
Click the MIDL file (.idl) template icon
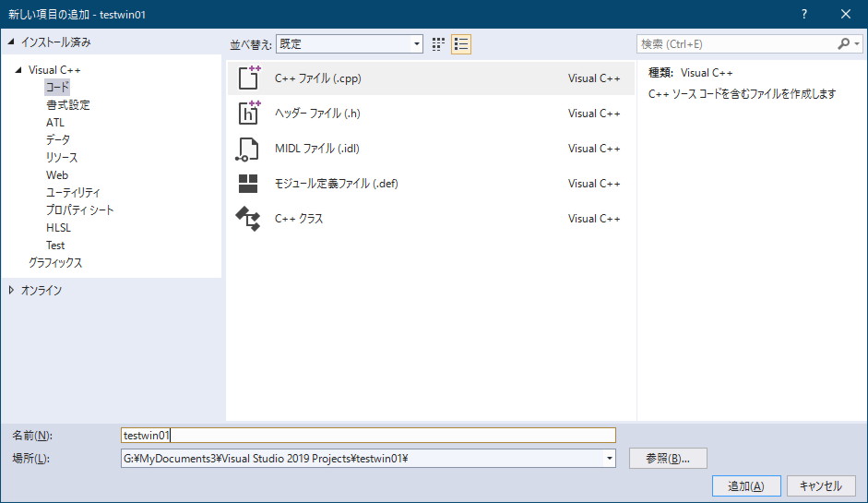tap(247, 149)
